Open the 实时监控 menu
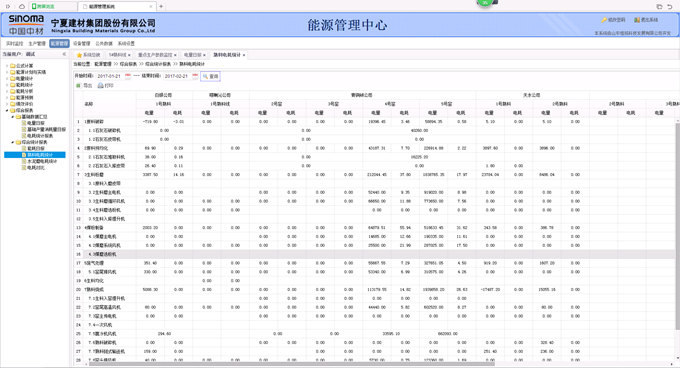This screenshot has width=680, height=368. pos(15,43)
